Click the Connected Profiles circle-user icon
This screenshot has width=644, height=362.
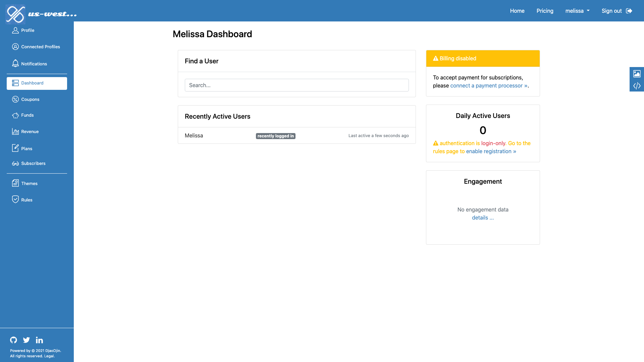15,47
